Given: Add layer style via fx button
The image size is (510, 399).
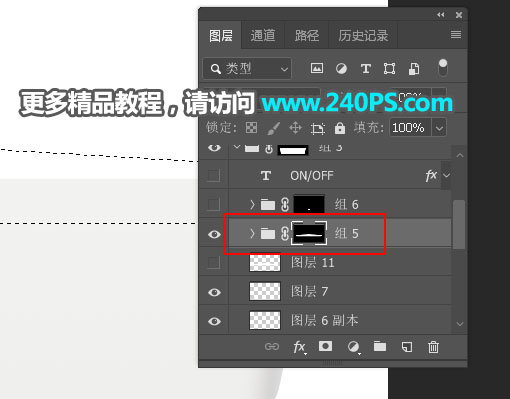Looking at the screenshot, I should point(299,347).
